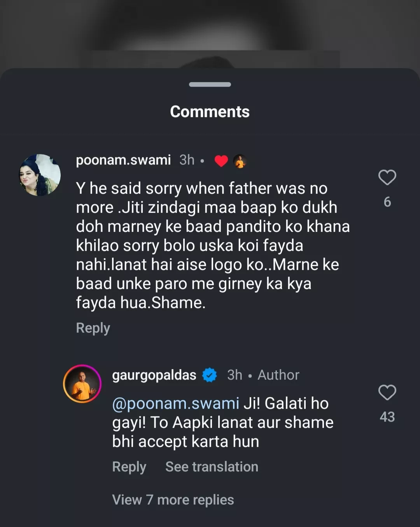Tap 'See translation' under gaurgopaldas's reply
The image size is (420, 527).
point(212,466)
